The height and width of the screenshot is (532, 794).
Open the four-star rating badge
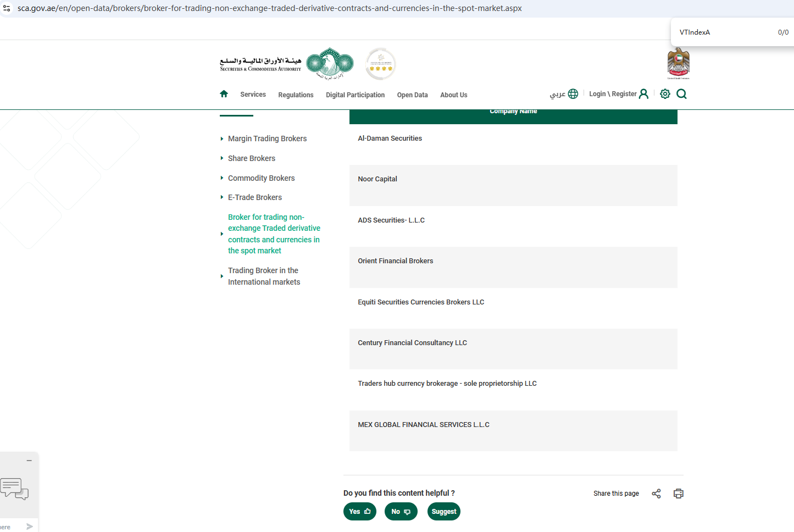[381, 64]
